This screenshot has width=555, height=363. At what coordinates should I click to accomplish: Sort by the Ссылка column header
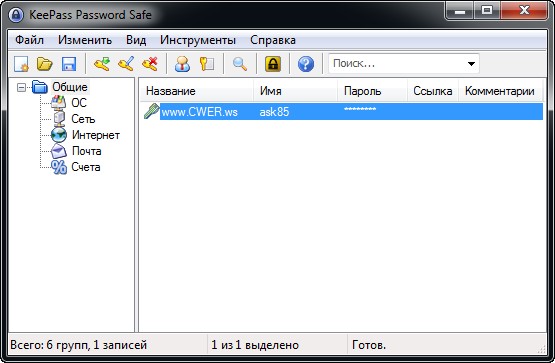pyautogui.click(x=433, y=91)
